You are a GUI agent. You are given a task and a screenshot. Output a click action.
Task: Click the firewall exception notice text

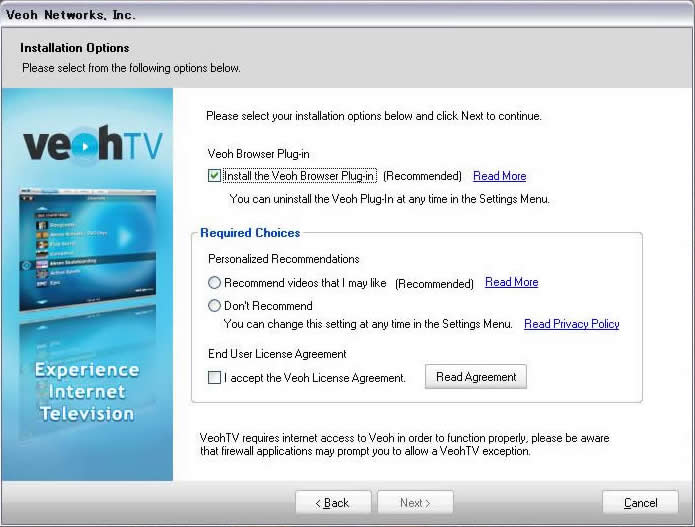pos(404,445)
